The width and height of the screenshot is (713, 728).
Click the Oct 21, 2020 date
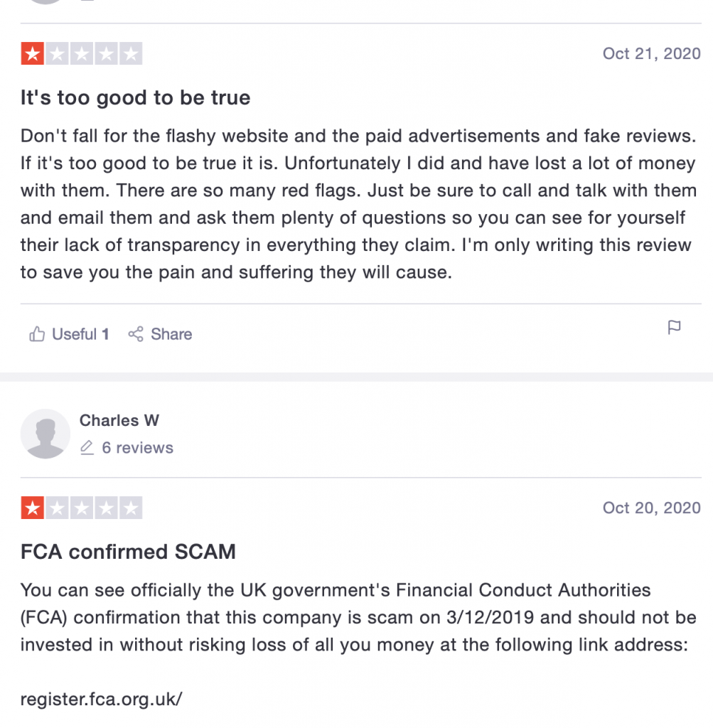pyautogui.click(x=652, y=53)
